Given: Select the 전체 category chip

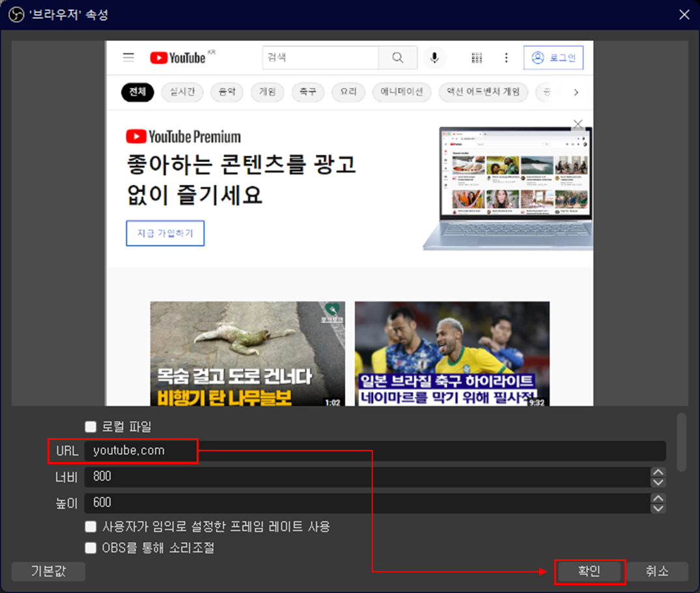Looking at the screenshot, I should click(137, 92).
